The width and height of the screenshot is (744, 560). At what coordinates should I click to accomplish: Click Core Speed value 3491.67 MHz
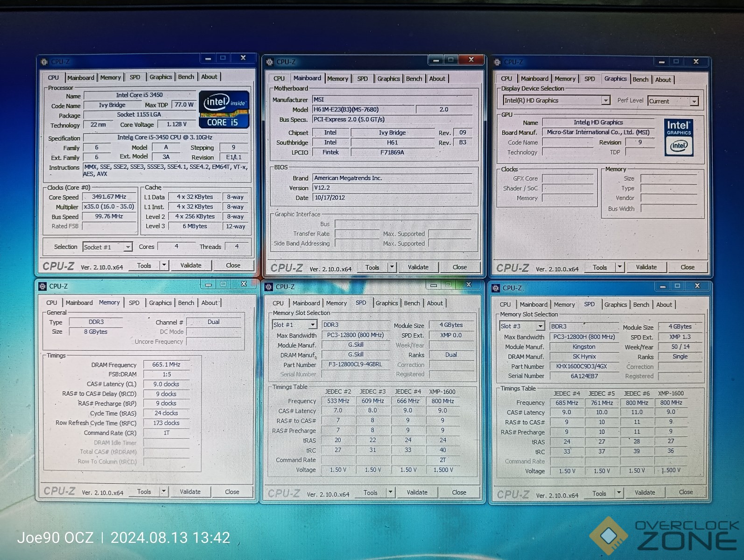coord(109,197)
